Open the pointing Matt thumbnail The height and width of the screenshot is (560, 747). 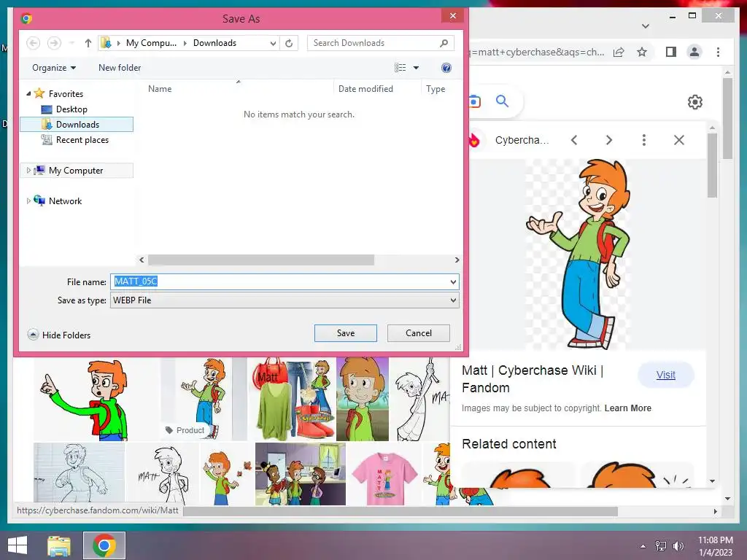coord(86,399)
